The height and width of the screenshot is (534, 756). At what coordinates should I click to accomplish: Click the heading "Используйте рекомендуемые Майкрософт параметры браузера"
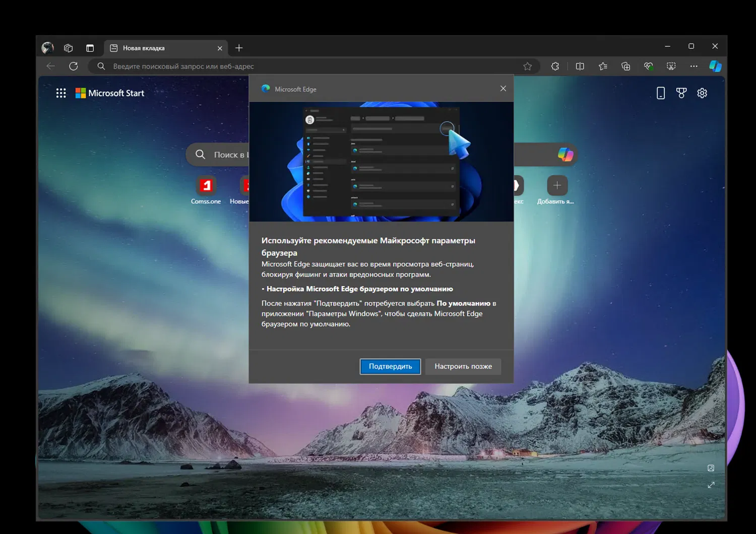(x=368, y=246)
